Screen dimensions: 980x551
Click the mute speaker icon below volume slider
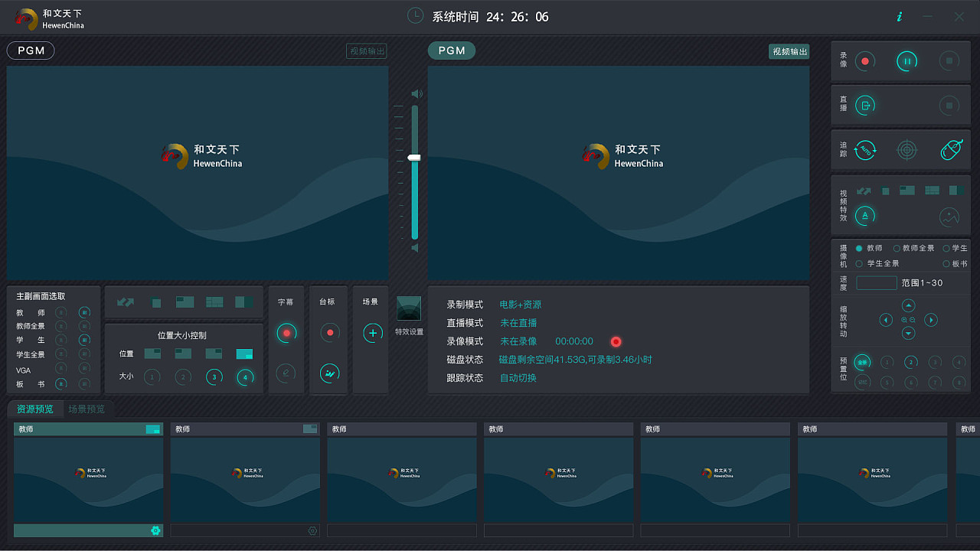point(415,248)
